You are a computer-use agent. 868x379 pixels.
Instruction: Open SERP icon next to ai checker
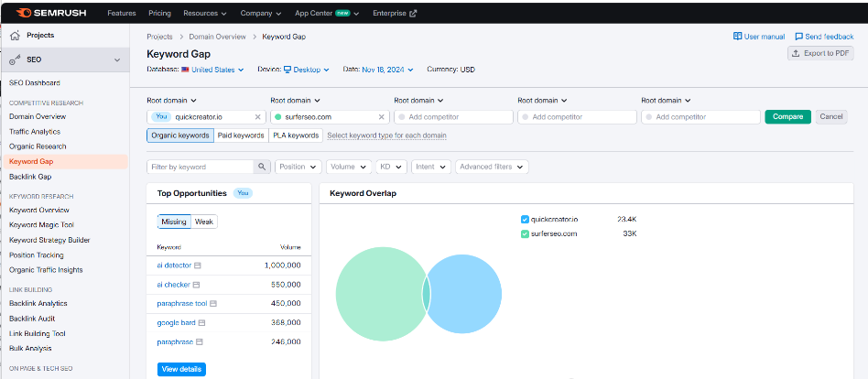[196, 285]
